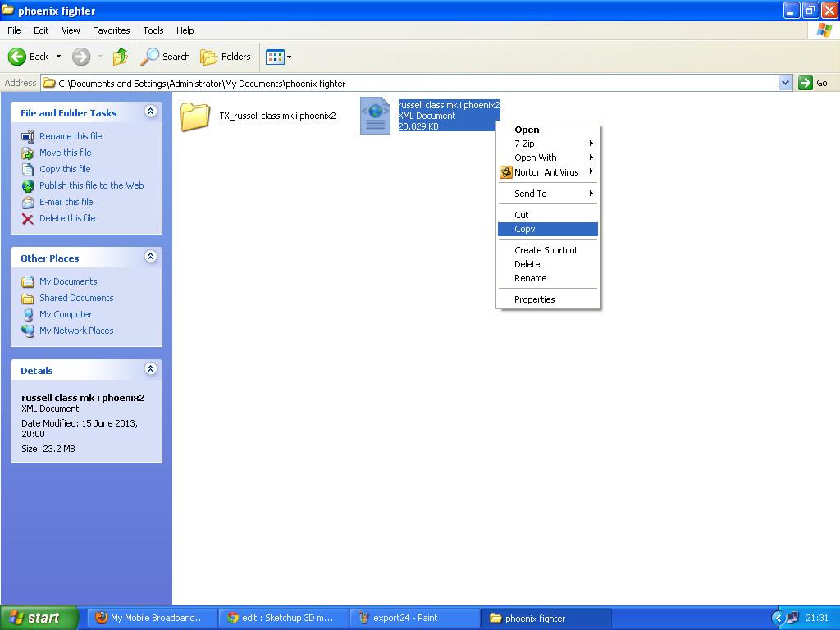This screenshot has height=630, width=840.
Task: Click the network tray icon
Action: [793, 619]
